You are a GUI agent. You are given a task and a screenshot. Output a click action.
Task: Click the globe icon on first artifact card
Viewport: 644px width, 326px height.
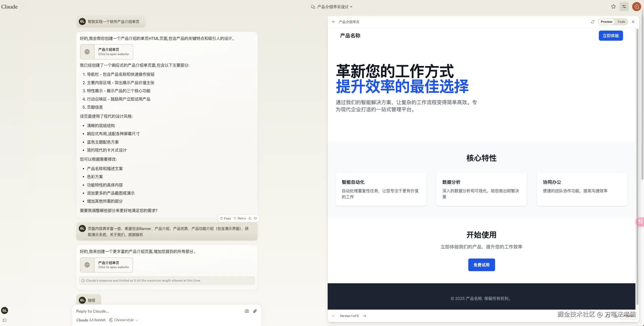[87, 52]
